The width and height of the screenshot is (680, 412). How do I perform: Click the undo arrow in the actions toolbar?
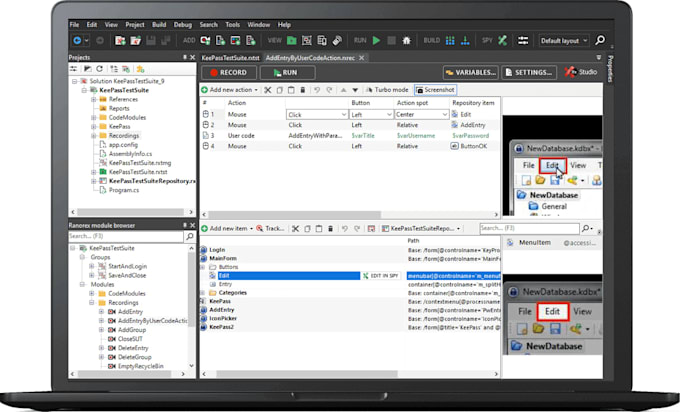[x=315, y=90]
